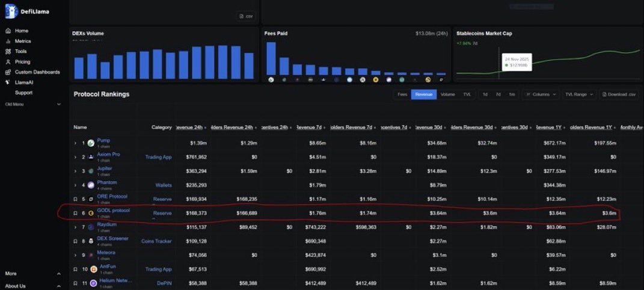Click the DefiLlama logo
This screenshot has height=290, width=644.
(27, 11)
